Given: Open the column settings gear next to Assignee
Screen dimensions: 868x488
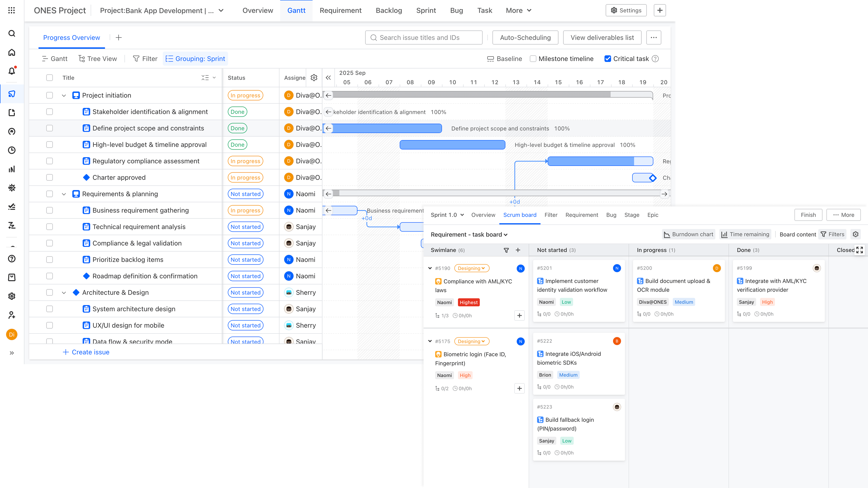Looking at the screenshot, I should [314, 77].
